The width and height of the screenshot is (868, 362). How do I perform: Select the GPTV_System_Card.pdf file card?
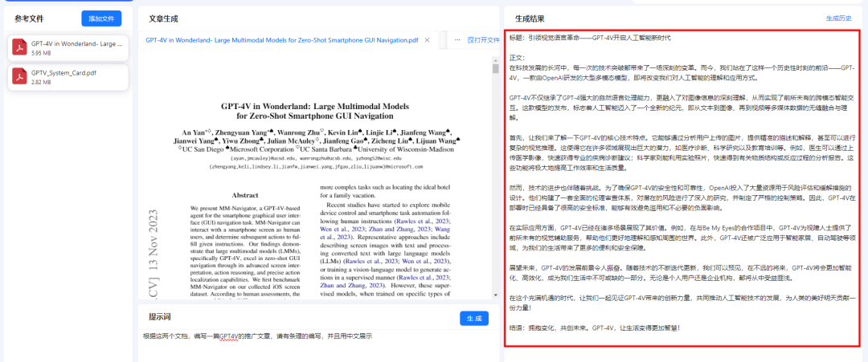point(70,77)
